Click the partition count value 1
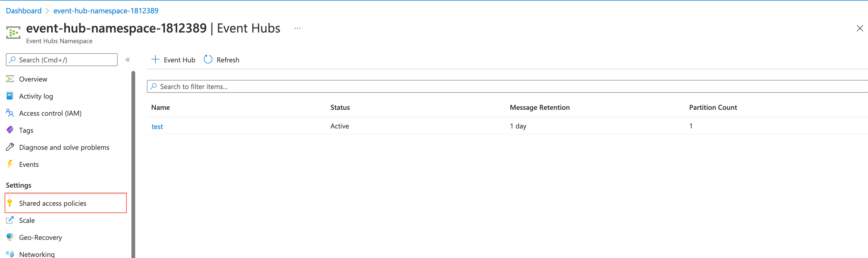Screen dimensions: 868x258 (691, 126)
